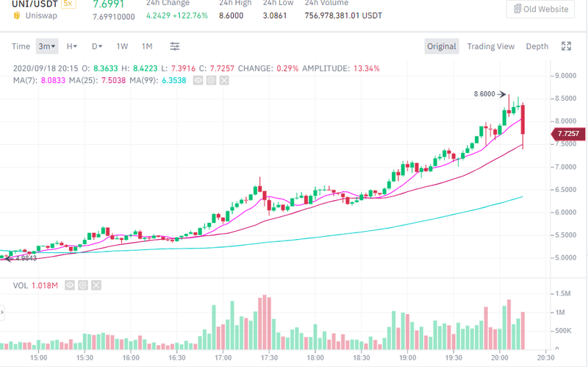Select the 1W weekly interval
The image size is (588, 367).
tap(122, 46)
